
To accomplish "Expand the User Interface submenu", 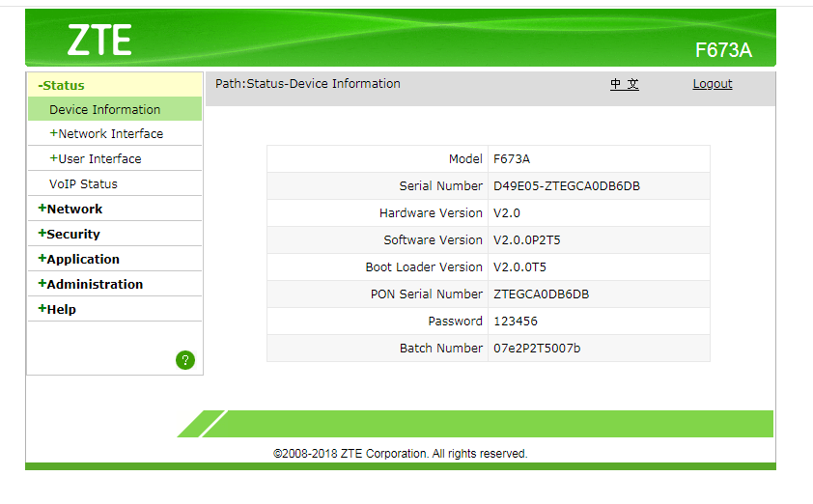I will (96, 158).
